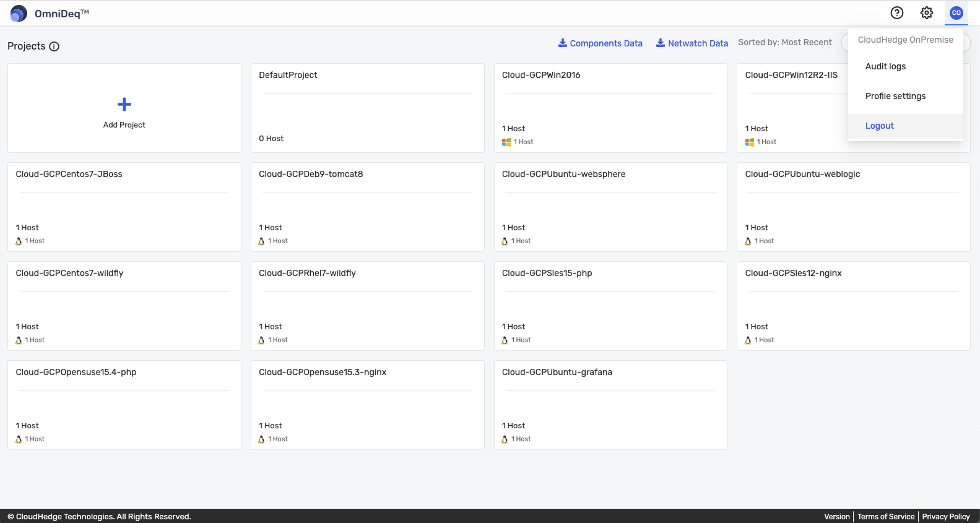Click Linux icon in Cloud-GCPUbuntu-grafana card
The width and height of the screenshot is (980, 523).
(505, 439)
